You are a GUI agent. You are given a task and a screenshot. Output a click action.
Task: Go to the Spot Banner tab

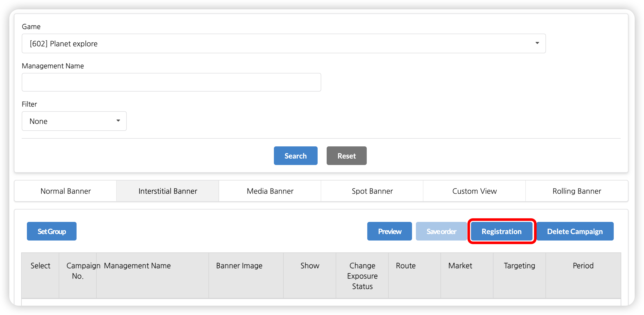tap(372, 191)
